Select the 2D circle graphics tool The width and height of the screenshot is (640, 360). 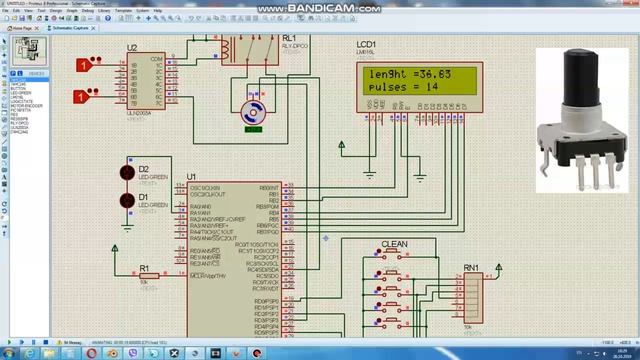click(x=4, y=156)
